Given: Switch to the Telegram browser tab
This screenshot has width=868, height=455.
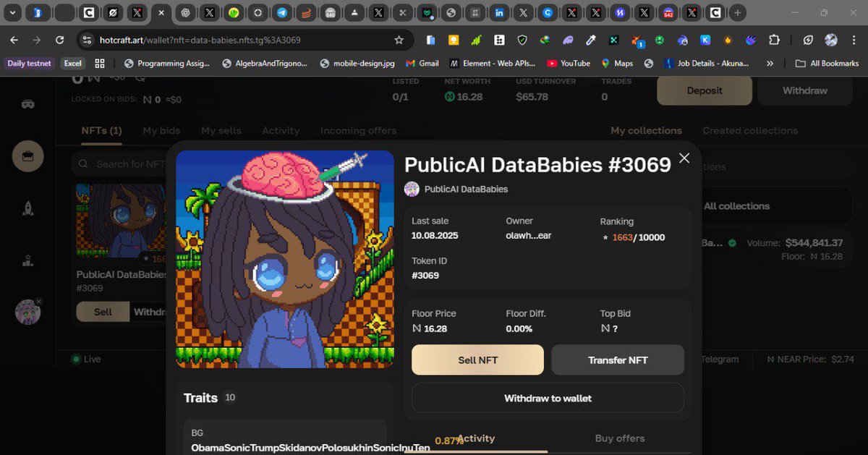Looking at the screenshot, I should [281, 13].
